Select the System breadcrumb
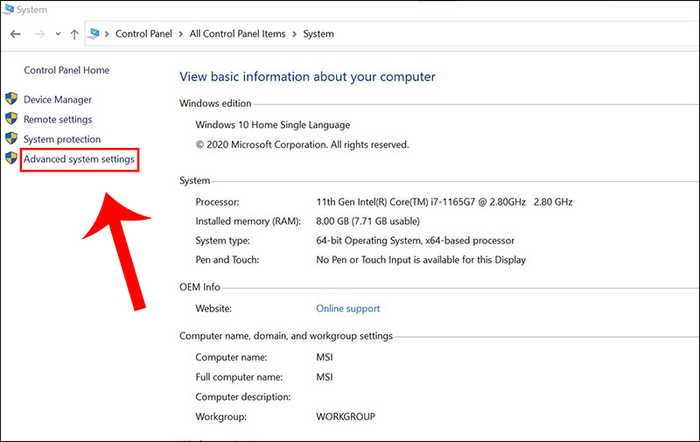Screen dimensions: 700x442 pyautogui.click(x=318, y=34)
